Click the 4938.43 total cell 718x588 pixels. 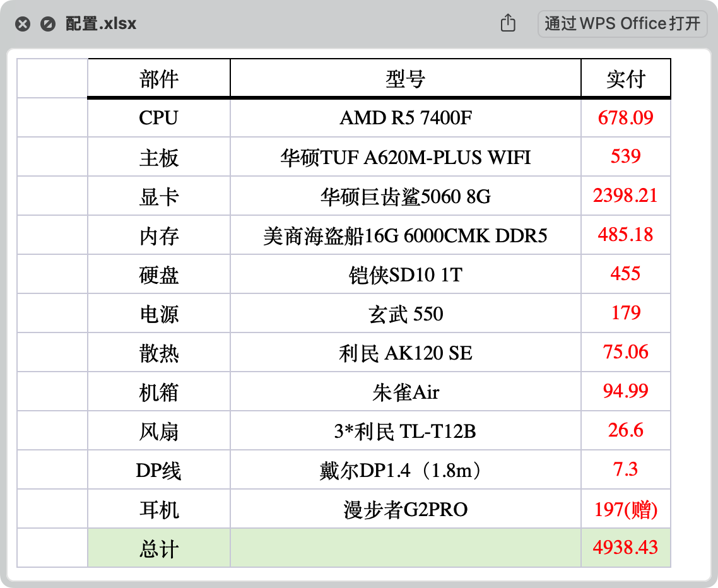pyautogui.click(x=625, y=548)
